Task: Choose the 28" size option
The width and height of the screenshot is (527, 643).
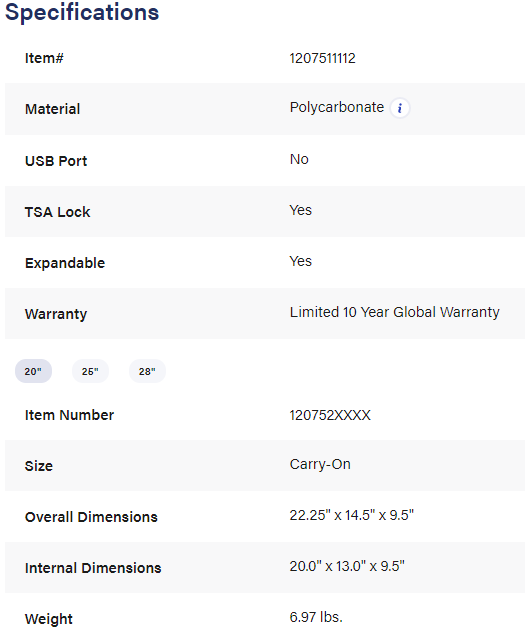Action: [x=147, y=371]
